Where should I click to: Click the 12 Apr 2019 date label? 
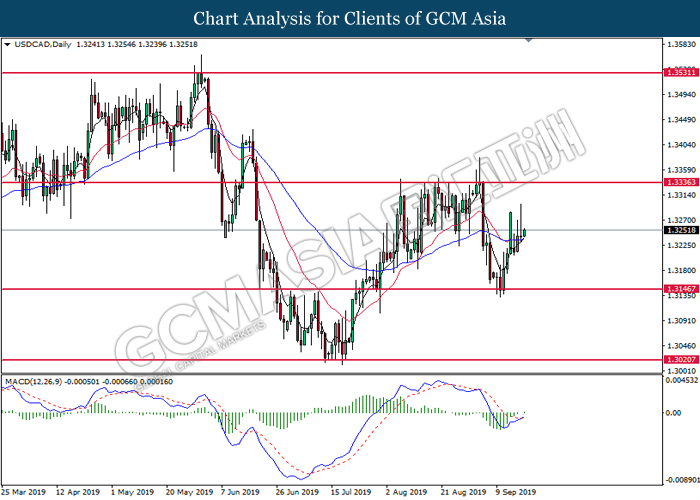78,492
